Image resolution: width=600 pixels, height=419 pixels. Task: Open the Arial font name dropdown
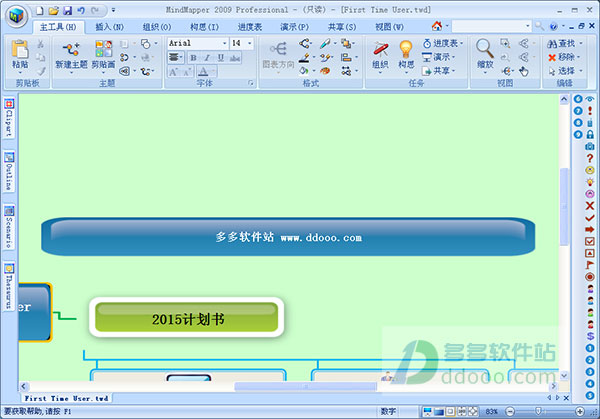tap(225, 43)
